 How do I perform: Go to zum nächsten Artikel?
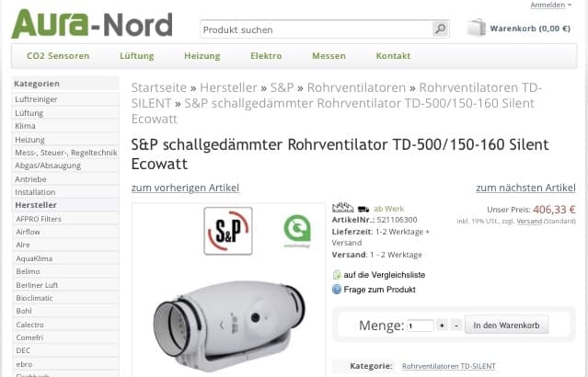tap(525, 188)
